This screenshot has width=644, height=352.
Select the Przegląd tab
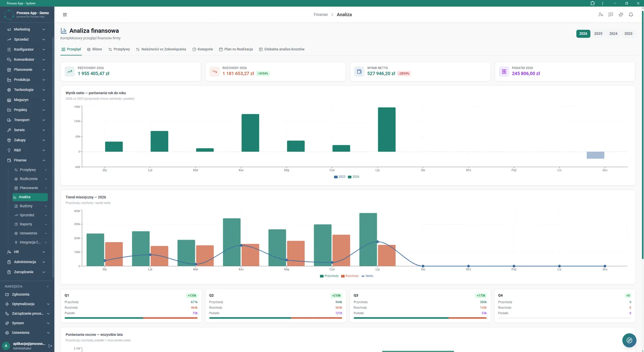(71, 49)
